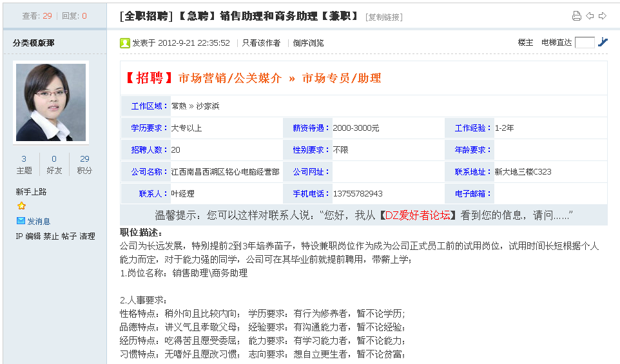
Task: Switch to 倒序浏览 reverse order view
Action: (308, 43)
